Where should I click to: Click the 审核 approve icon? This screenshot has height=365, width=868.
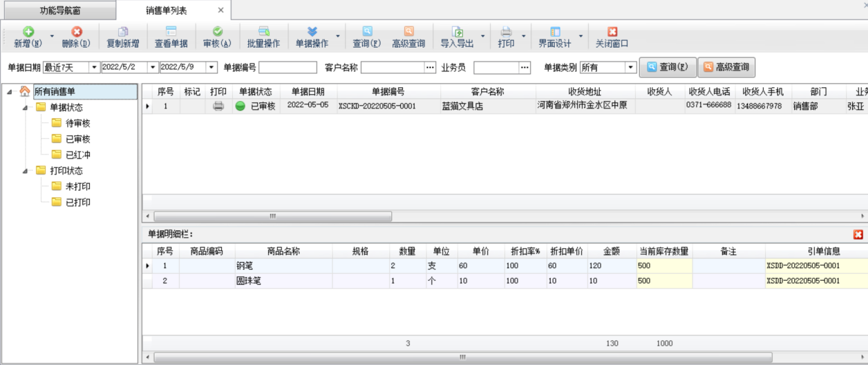pos(217,32)
